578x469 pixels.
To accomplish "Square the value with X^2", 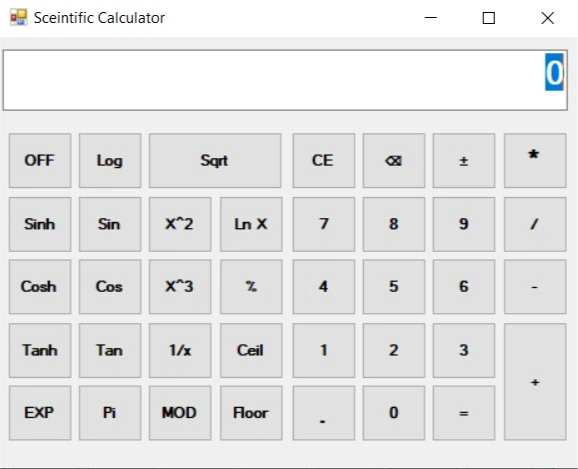I will tap(180, 224).
